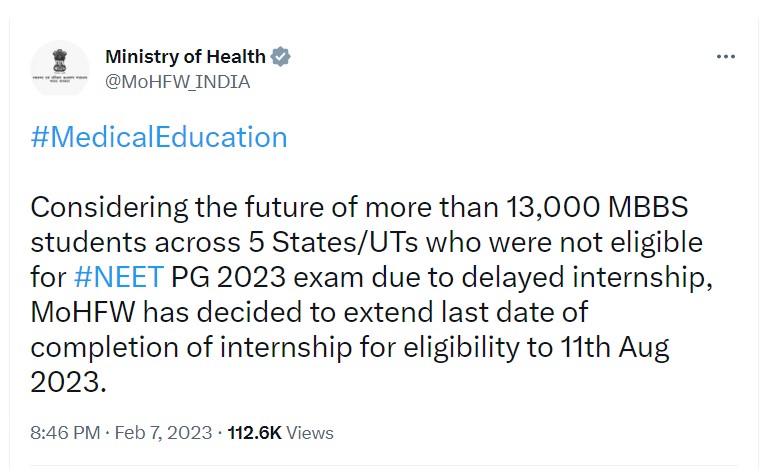
Task: Open the Ministry of Health profile avatar
Action: tap(59, 69)
